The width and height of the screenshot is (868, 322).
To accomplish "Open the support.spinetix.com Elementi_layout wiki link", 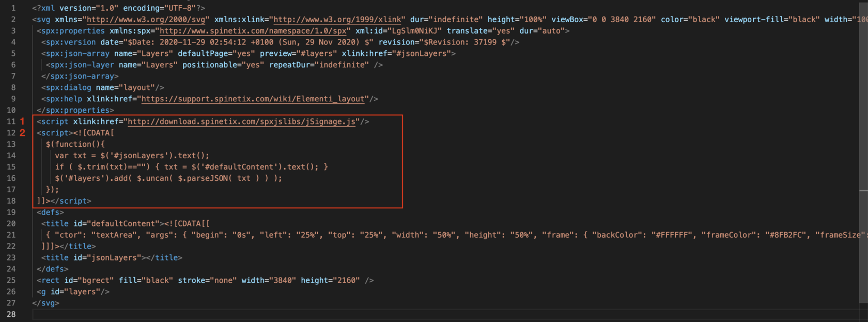I will tap(255, 99).
